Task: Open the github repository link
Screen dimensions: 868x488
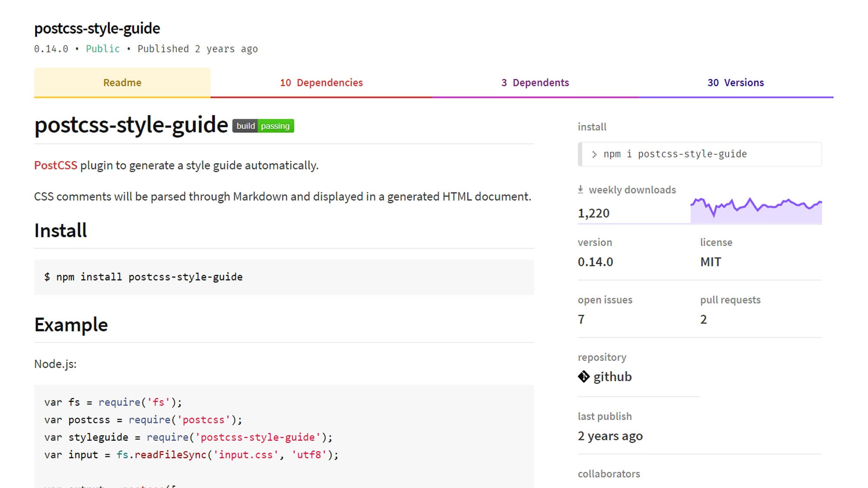Action: (612, 377)
